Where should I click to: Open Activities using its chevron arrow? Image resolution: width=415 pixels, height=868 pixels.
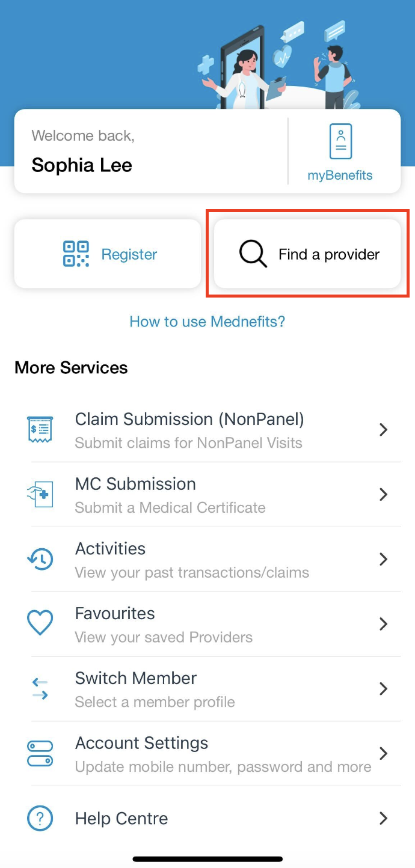[x=383, y=559]
